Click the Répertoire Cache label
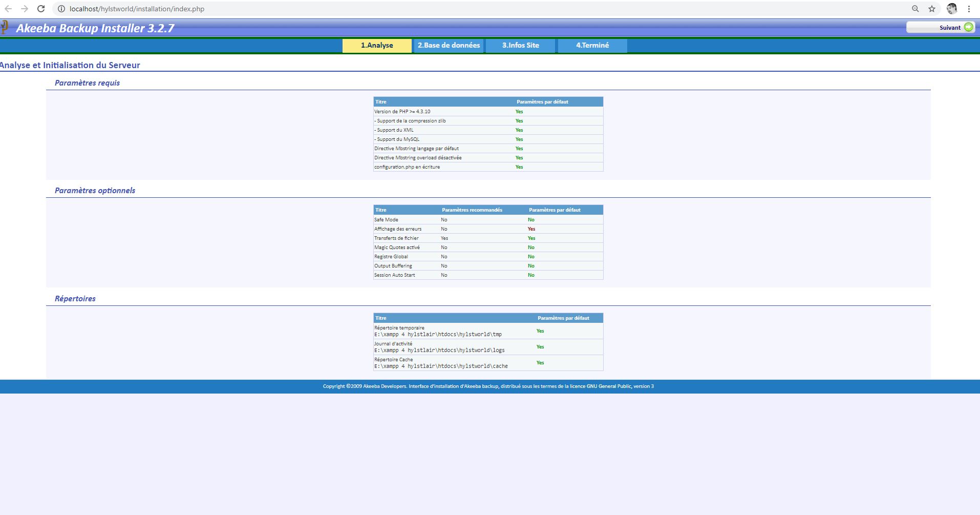This screenshot has width=980, height=515. pos(394,360)
